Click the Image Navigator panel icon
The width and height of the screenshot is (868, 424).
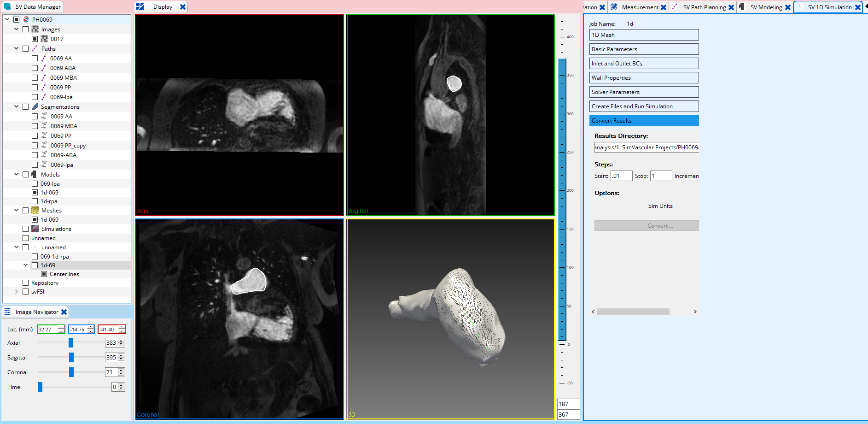click(8, 312)
